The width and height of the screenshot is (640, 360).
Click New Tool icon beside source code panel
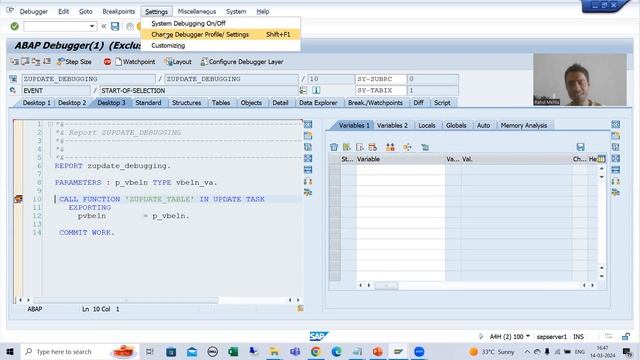tap(308, 136)
